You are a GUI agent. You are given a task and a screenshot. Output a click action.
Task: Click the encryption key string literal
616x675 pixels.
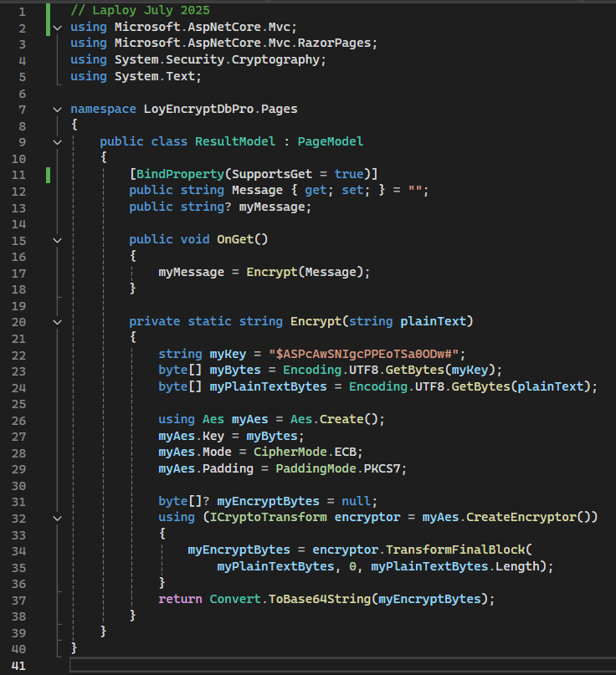pyautogui.click(x=364, y=354)
